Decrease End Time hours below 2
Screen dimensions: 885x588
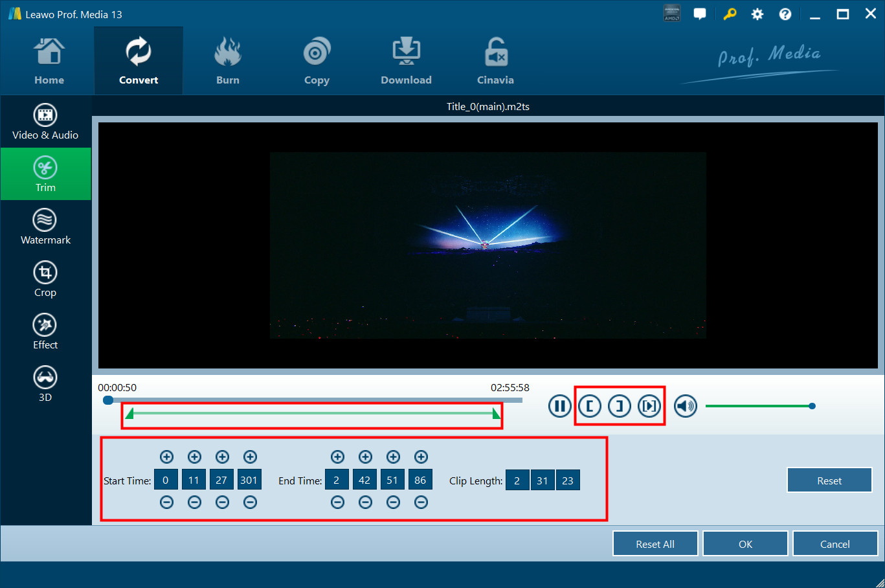click(x=337, y=502)
